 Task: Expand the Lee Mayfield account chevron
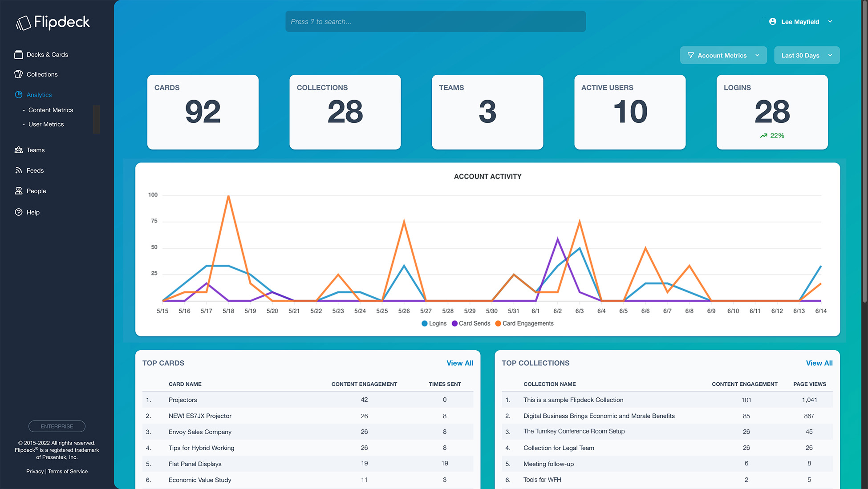pyautogui.click(x=830, y=21)
